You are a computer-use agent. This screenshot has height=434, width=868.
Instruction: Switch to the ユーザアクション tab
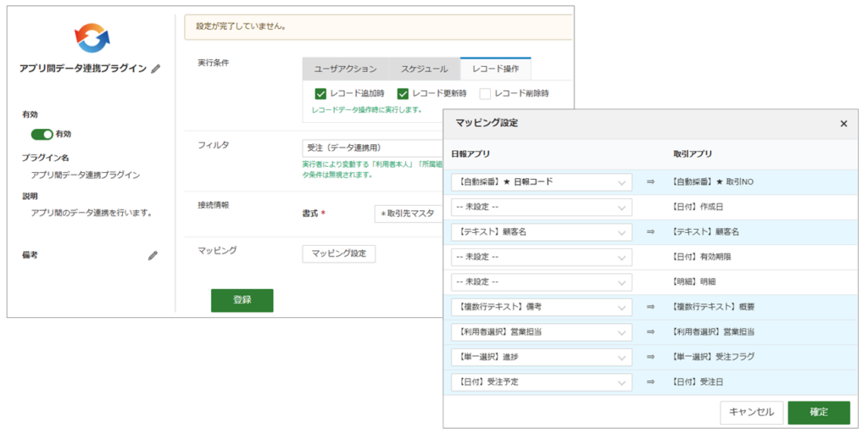click(346, 70)
